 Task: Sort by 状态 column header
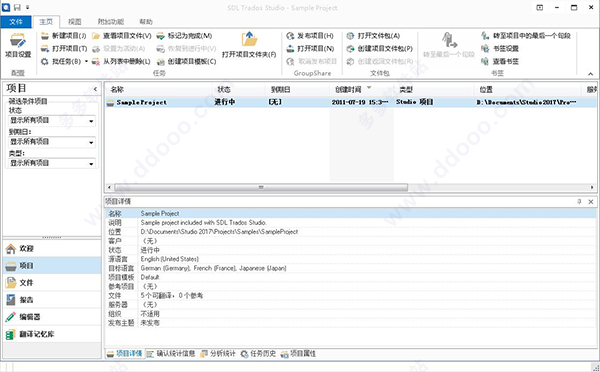[239, 90]
